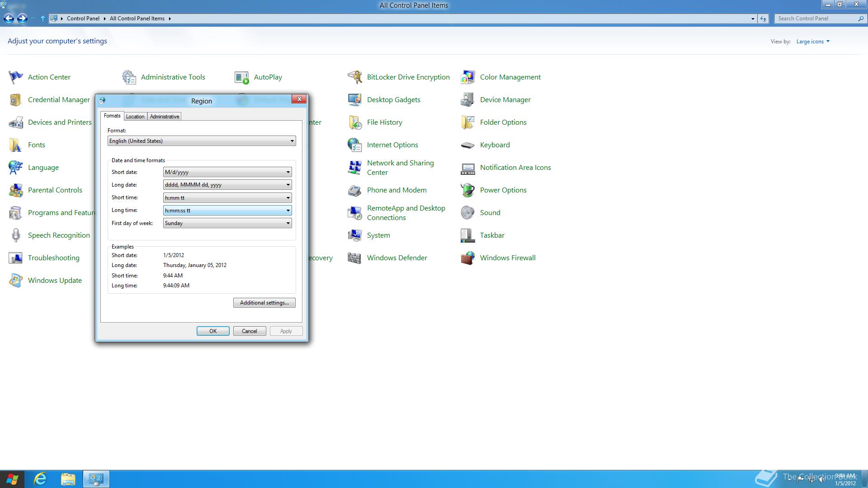Open the Language icon
Screen dimensions: 868x488
coord(16,168)
